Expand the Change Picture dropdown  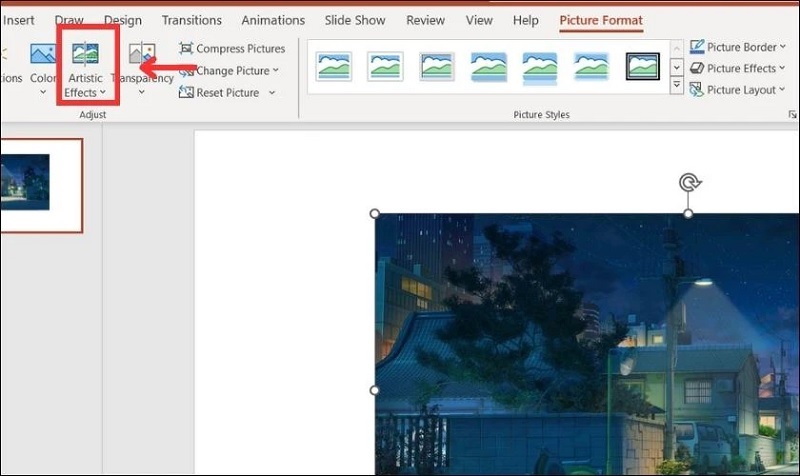(276, 71)
